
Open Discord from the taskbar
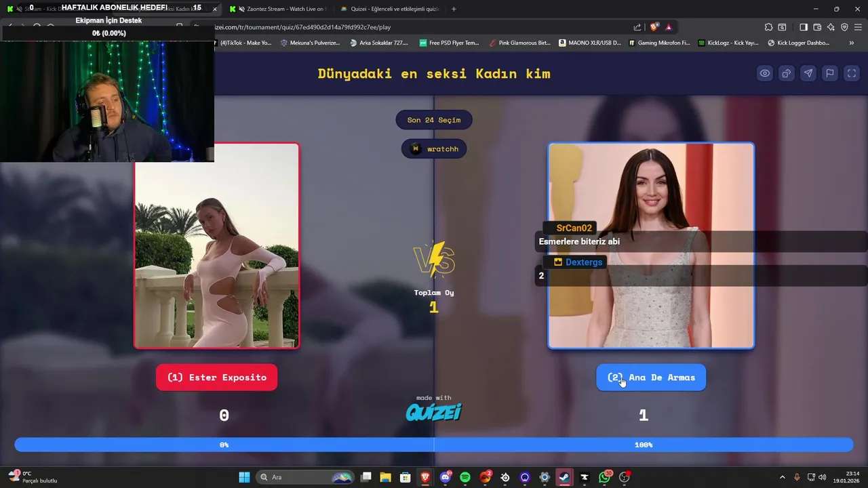tap(446, 477)
